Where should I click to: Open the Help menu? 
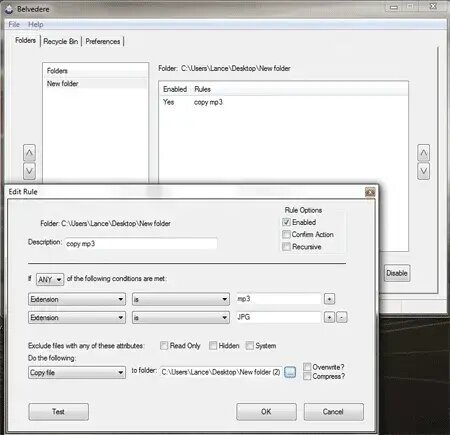point(36,24)
